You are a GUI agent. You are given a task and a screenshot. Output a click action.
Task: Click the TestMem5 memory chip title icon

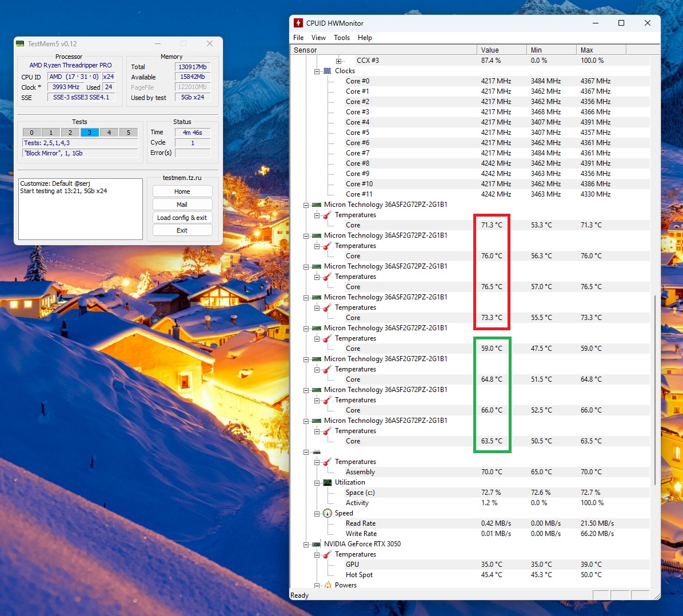point(20,43)
